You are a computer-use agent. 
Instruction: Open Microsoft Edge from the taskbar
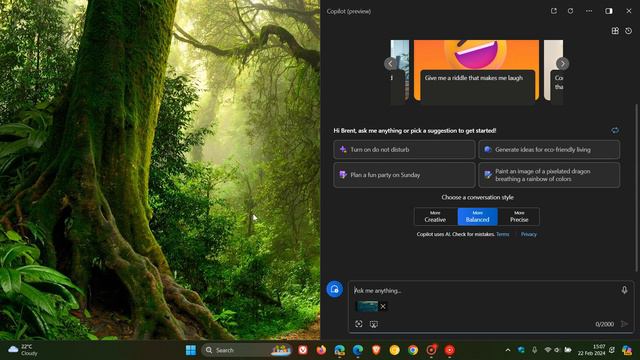358,350
